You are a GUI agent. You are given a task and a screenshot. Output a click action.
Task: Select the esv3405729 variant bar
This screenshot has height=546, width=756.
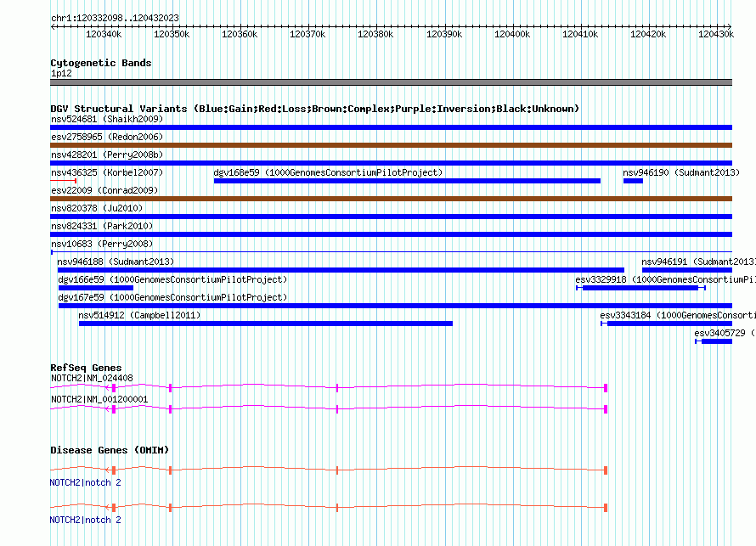[714, 341]
